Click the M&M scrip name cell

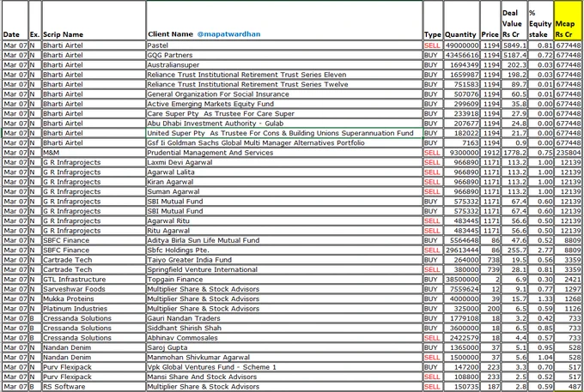tap(94, 153)
